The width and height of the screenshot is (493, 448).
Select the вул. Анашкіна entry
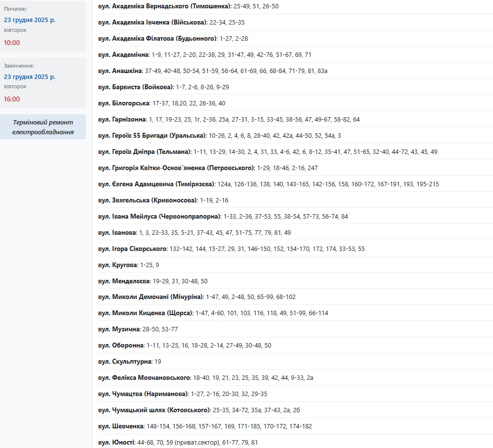pyautogui.click(x=120, y=71)
